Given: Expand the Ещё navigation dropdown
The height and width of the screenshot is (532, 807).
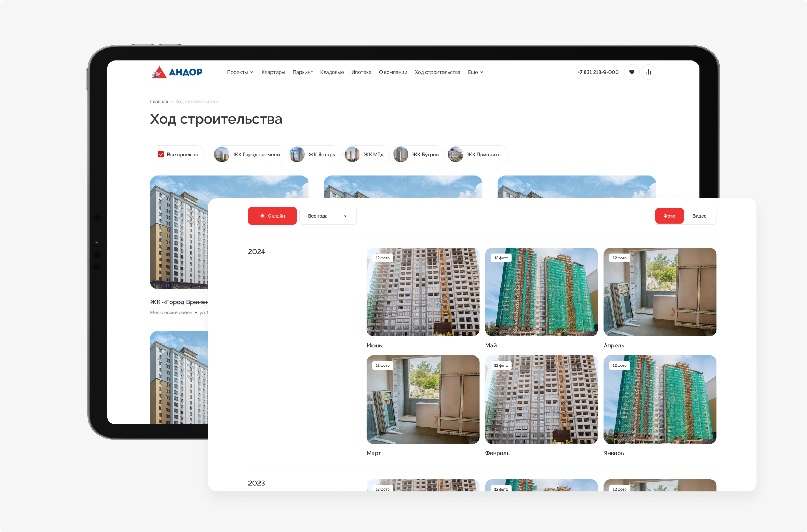Looking at the screenshot, I should click(475, 72).
